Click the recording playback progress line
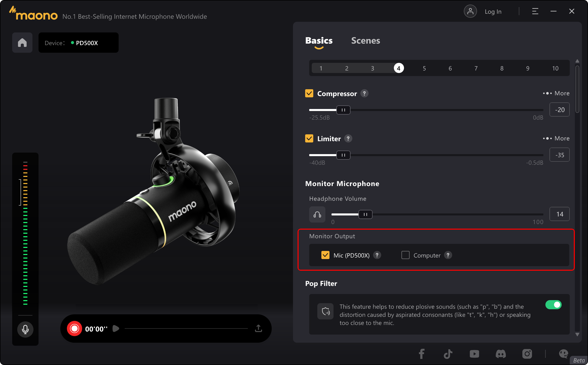The height and width of the screenshot is (365, 588). (x=186, y=328)
